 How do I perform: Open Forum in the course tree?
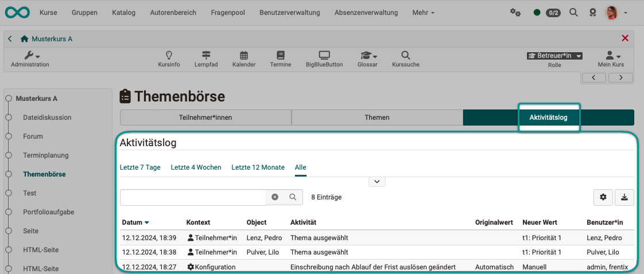click(33, 136)
